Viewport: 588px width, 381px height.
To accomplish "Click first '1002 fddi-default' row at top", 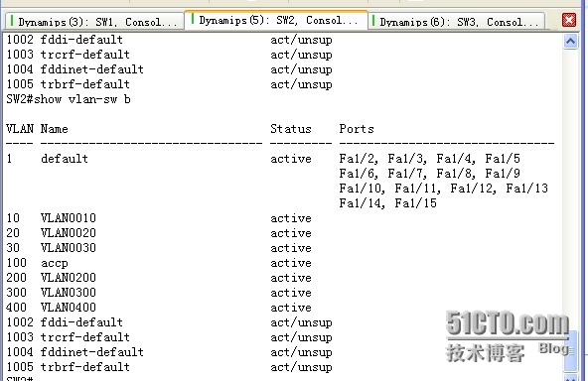I will click(x=169, y=40).
